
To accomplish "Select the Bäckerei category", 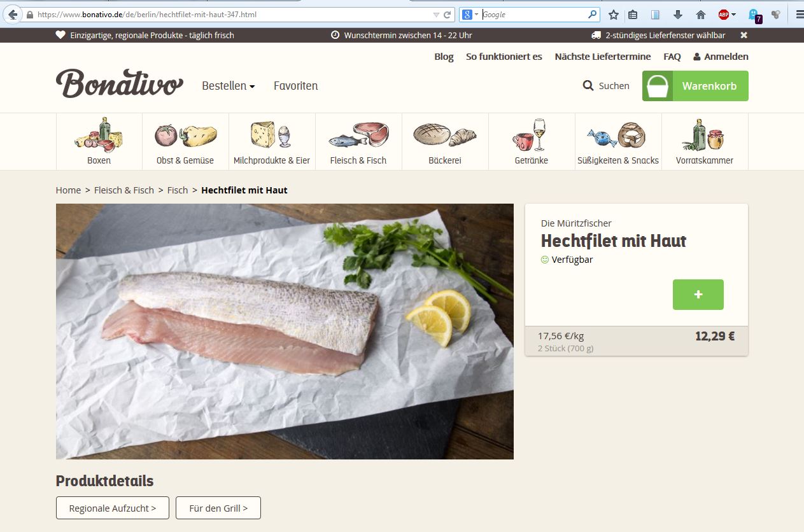I will pyautogui.click(x=445, y=142).
